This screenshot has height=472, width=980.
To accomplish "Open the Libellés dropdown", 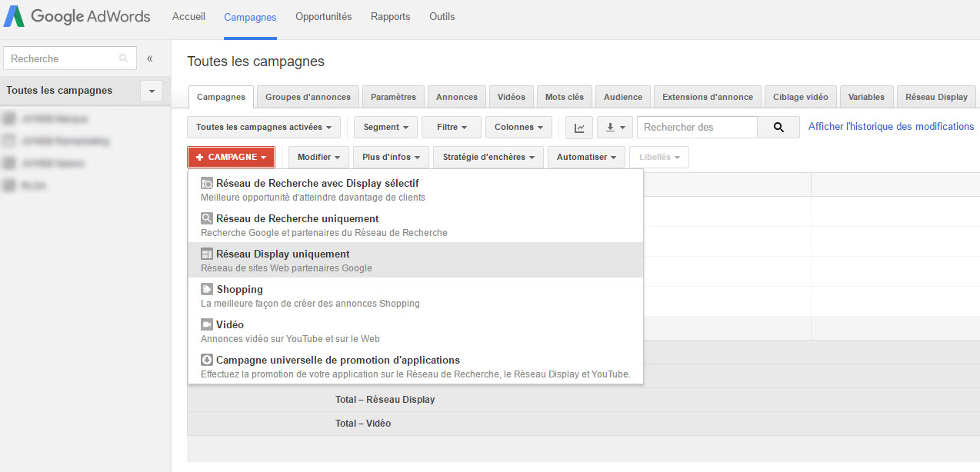I will (659, 157).
